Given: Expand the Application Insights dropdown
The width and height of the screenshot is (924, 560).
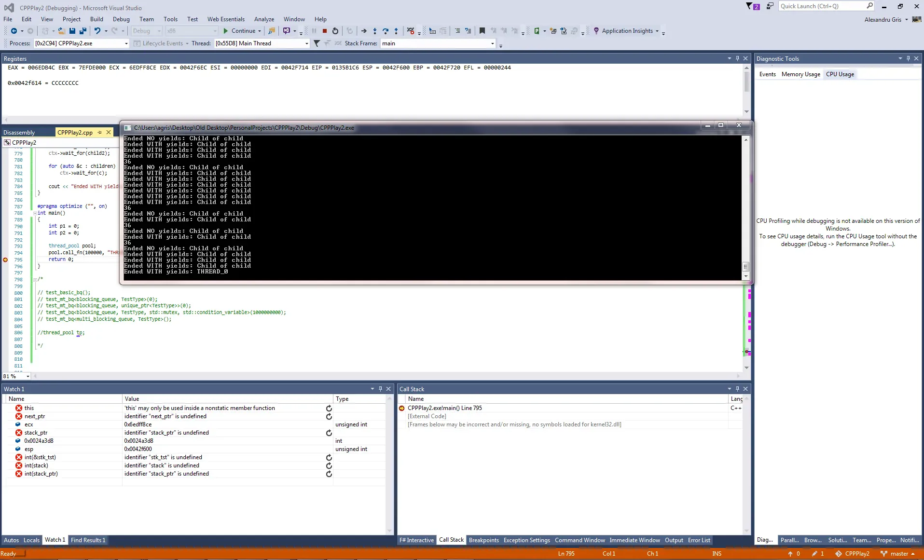Looking at the screenshot, I should (x=657, y=31).
